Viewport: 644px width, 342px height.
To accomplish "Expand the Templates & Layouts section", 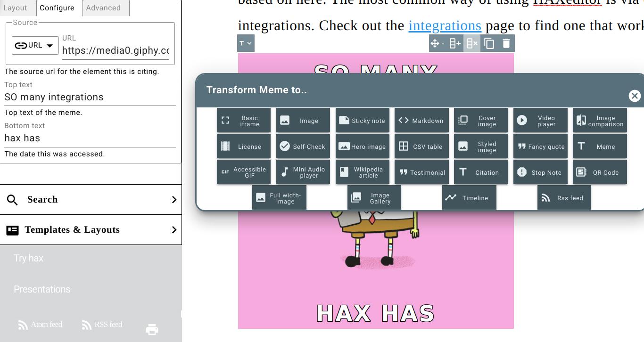I will click(x=91, y=230).
